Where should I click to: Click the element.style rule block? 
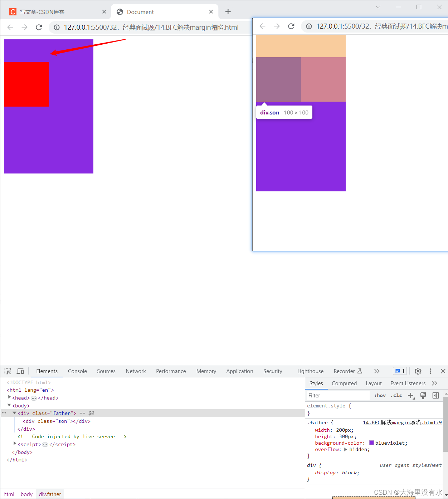(x=374, y=410)
